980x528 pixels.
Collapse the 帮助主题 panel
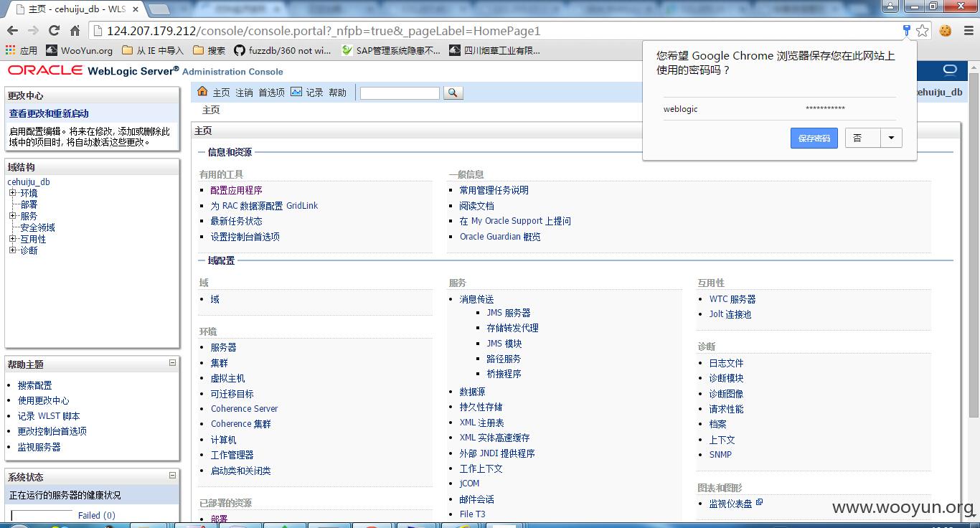pyautogui.click(x=172, y=363)
